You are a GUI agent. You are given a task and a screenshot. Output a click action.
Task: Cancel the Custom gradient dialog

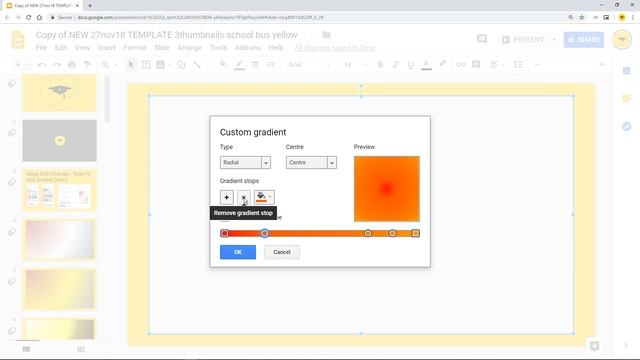tap(282, 252)
